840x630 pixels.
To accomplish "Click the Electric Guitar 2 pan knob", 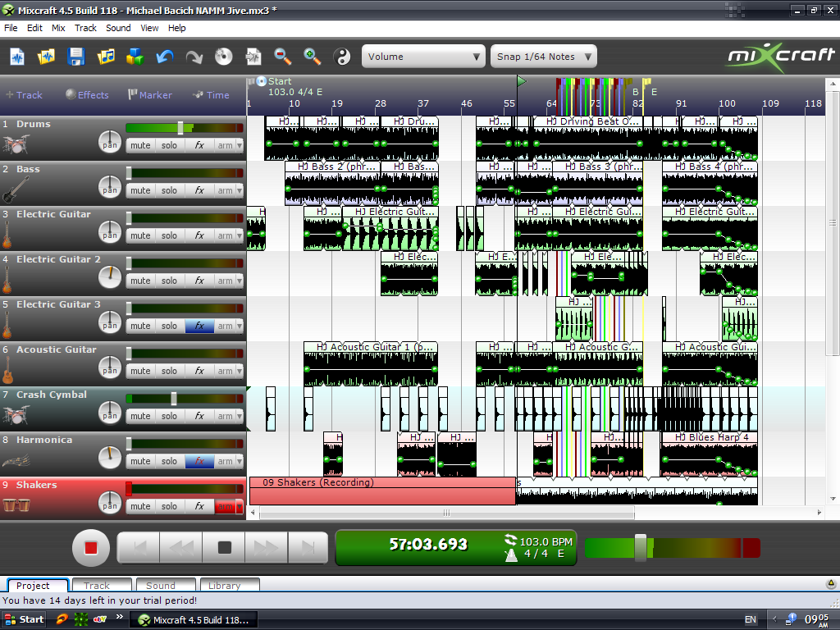I will 110,277.
